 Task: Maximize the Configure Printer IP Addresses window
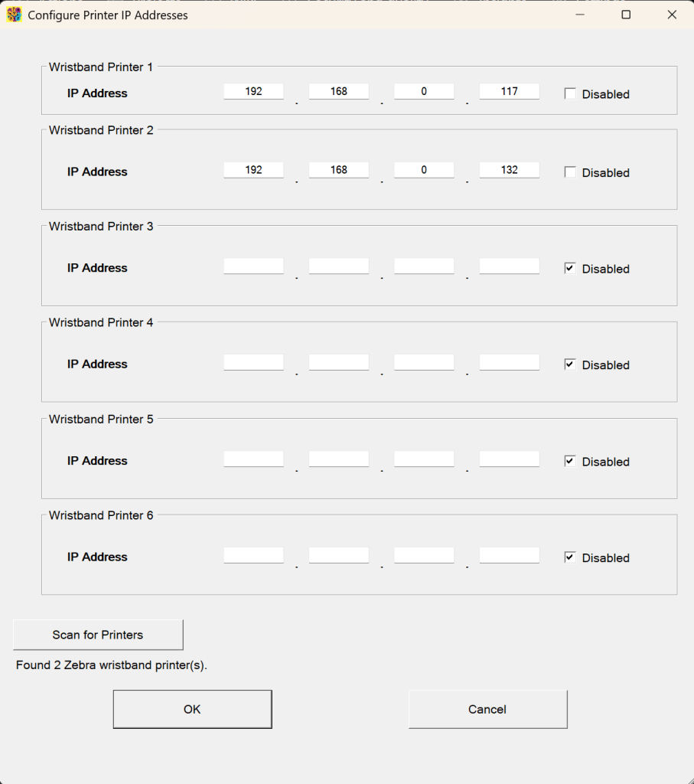click(x=626, y=15)
